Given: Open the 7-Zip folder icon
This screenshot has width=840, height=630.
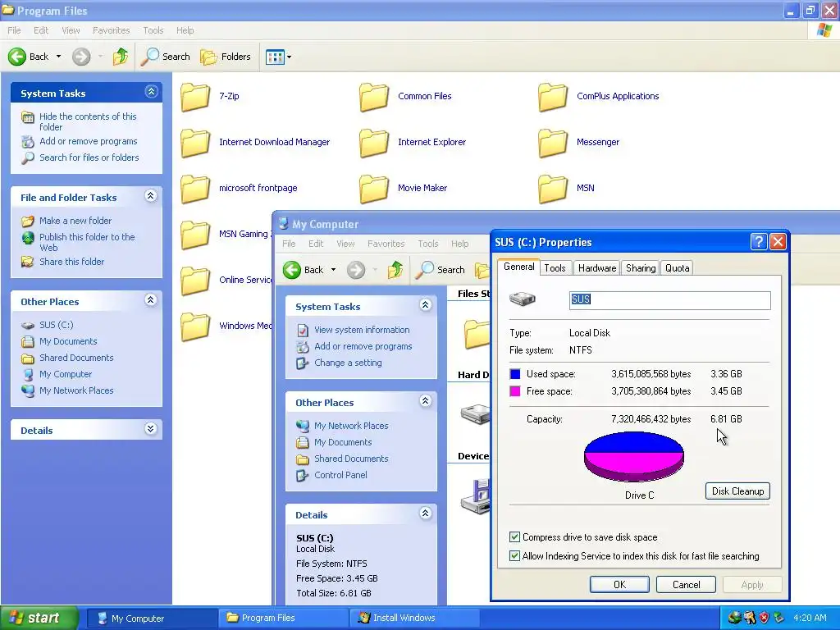Looking at the screenshot, I should pyautogui.click(x=195, y=97).
